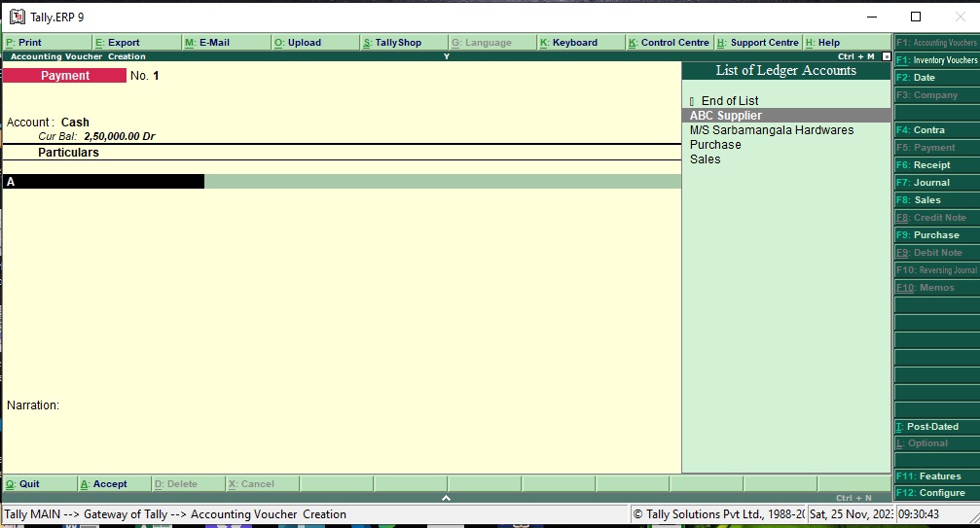Click the Gateway of Tally breadcrumb path
The width and height of the screenshot is (980, 528).
click(126, 514)
